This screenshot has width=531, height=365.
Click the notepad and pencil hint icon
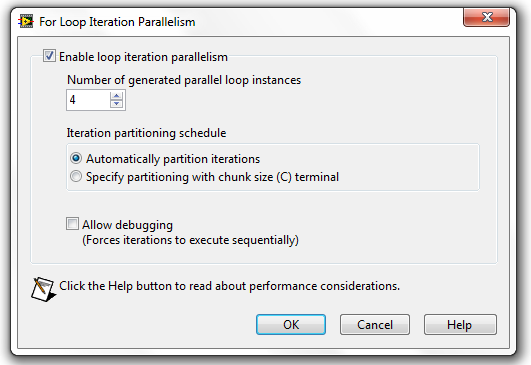click(43, 289)
